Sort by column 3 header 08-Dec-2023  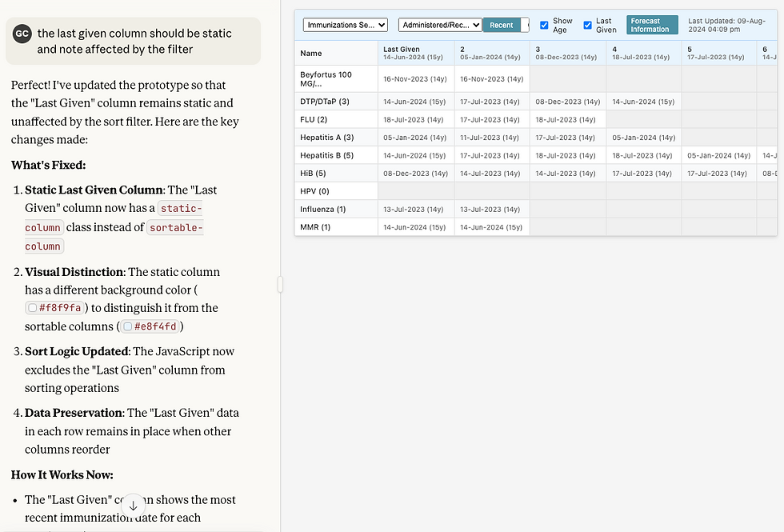(568, 53)
